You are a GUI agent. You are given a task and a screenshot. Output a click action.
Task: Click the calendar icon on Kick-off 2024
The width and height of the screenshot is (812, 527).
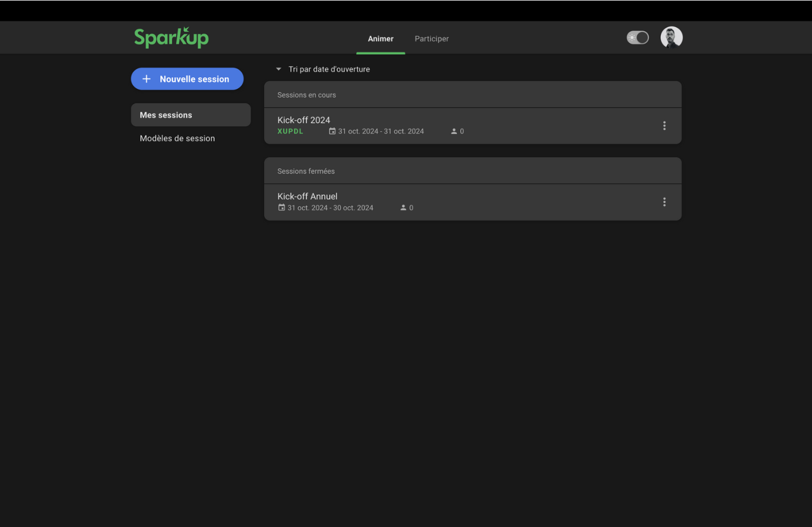[x=332, y=131]
